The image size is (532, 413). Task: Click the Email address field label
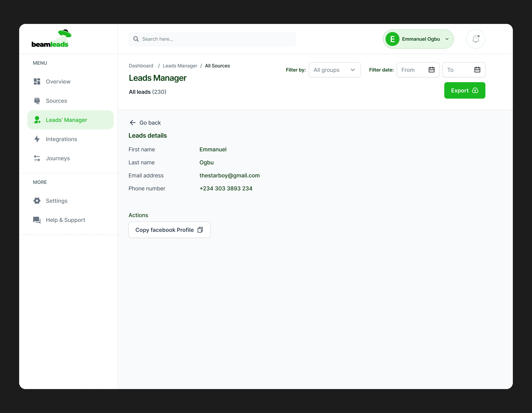(x=146, y=175)
